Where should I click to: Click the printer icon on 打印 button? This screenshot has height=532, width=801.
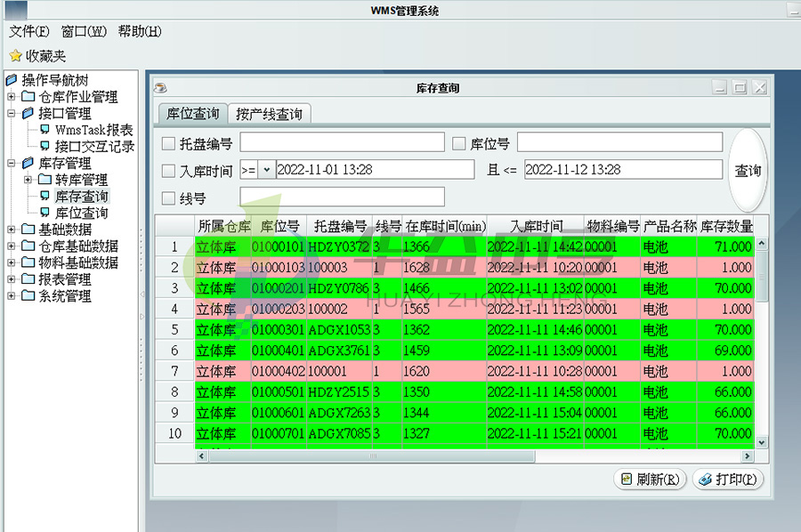(706, 479)
